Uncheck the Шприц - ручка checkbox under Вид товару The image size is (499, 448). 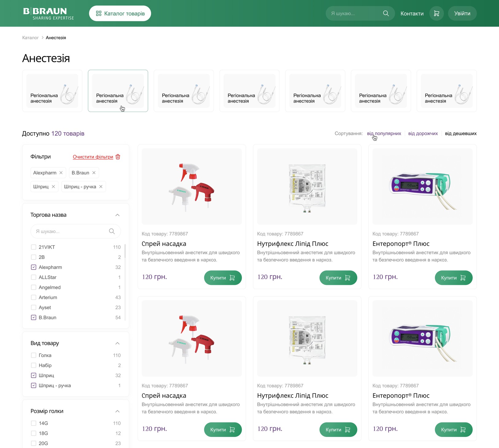click(34, 386)
